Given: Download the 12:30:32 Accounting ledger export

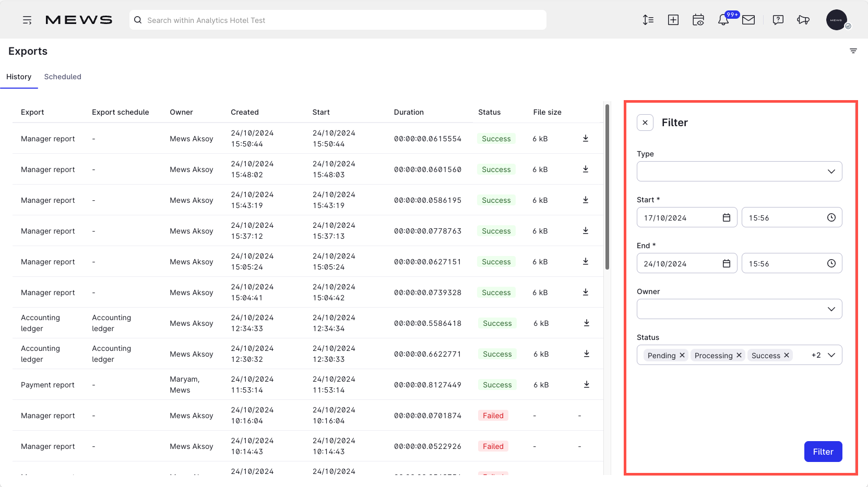Looking at the screenshot, I should (587, 354).
